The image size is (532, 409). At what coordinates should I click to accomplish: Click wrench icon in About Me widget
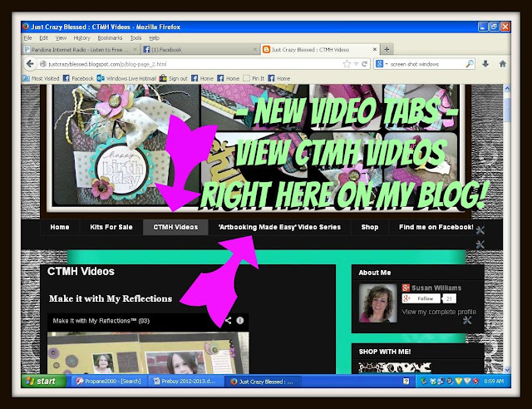[467, 320]
